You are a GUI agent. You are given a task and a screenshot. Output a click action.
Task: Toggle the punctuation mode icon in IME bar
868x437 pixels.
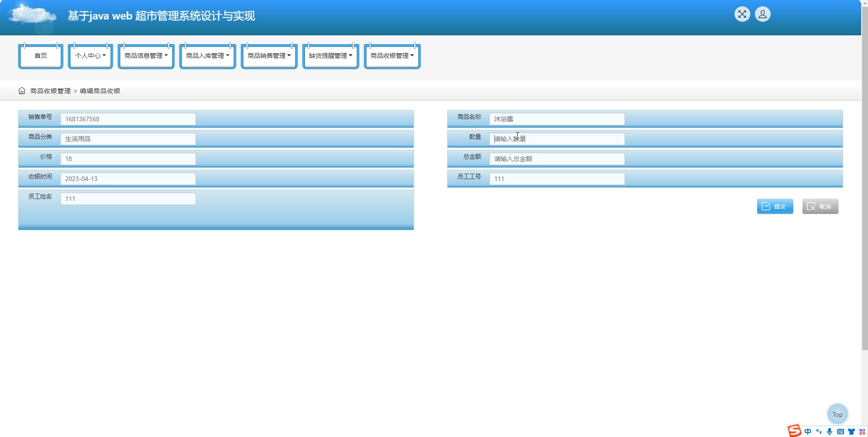[819, 432]
